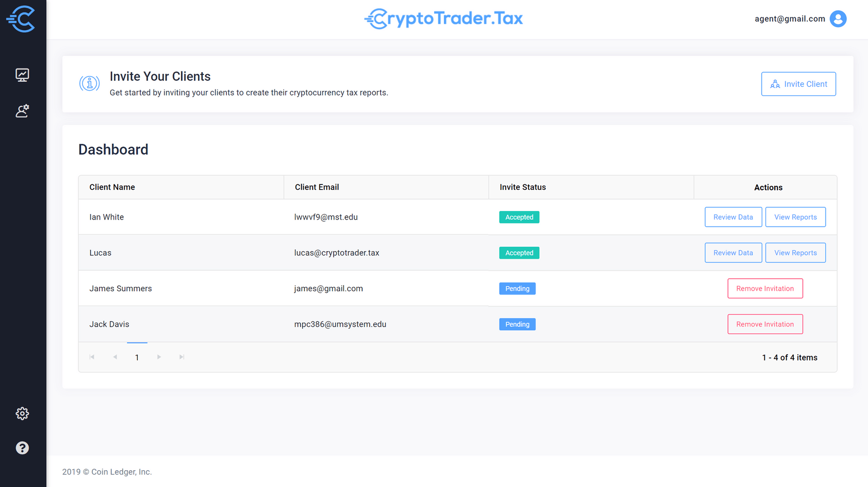The height and width of the screenshot is (487, 868).
Task: Go to next page pagination arrow
Action: (159, 357)
